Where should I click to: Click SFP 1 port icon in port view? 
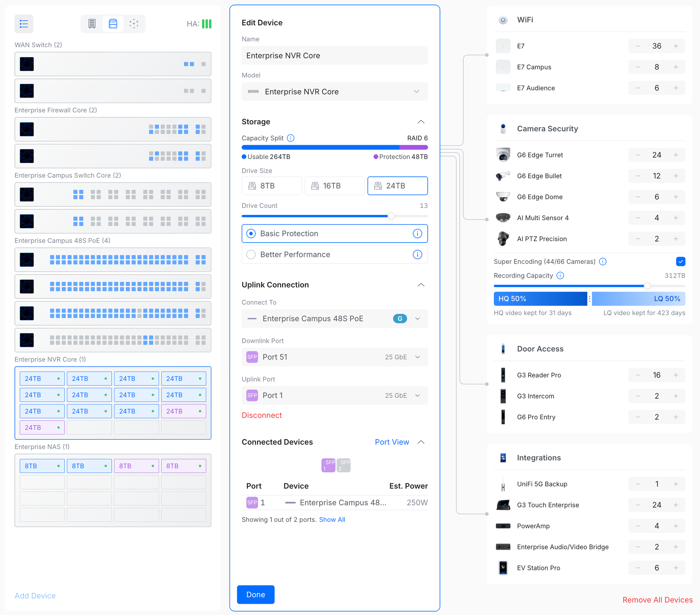pos(328,466)
